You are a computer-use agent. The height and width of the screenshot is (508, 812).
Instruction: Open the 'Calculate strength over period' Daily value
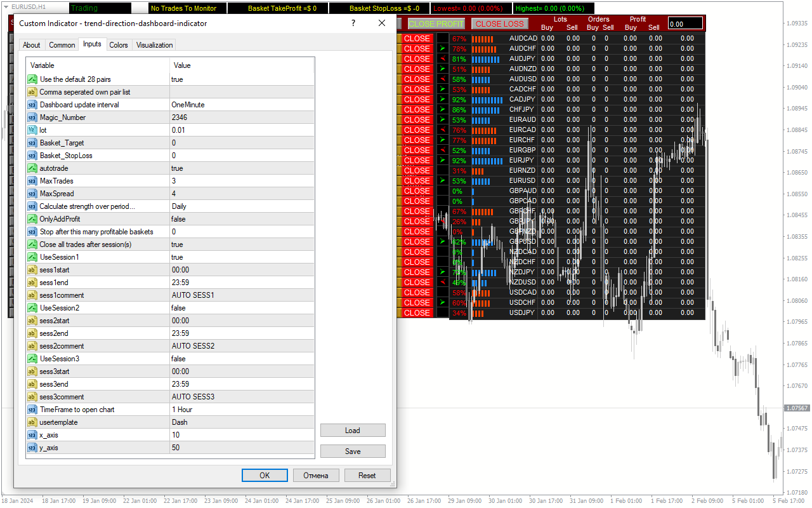(x=242, y=206)
